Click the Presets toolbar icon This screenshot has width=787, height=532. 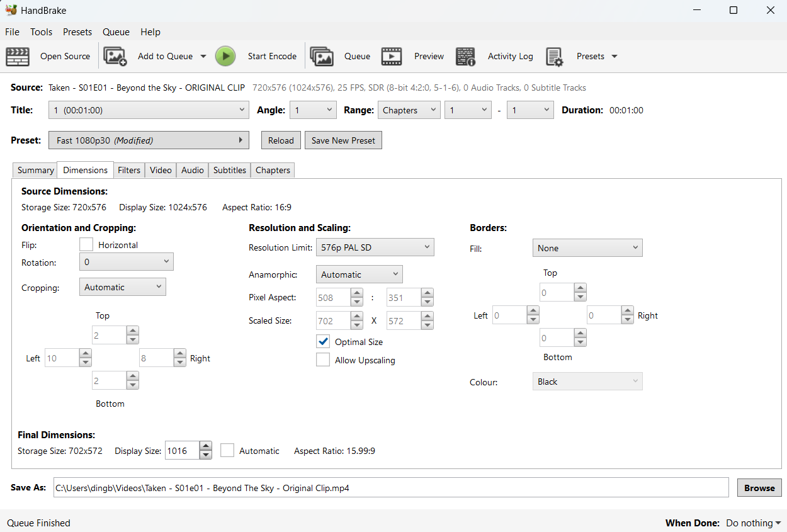click(x=554, y=56)
